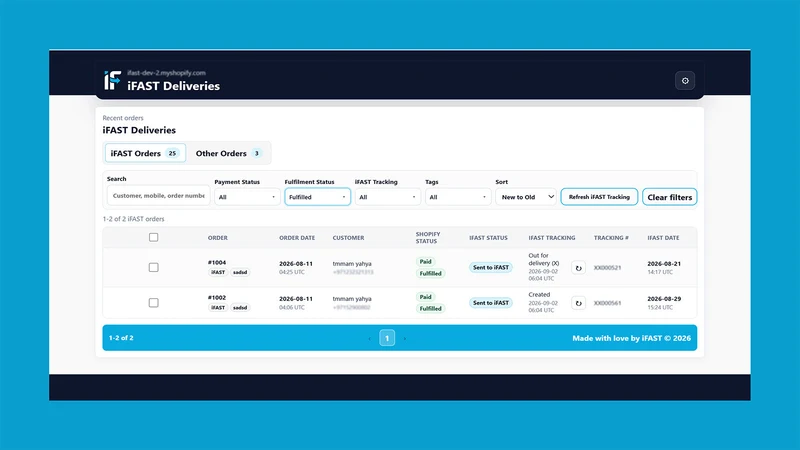Open the Sort dropdown New to Old
The image size is (800, 450).
coord(526,197)
